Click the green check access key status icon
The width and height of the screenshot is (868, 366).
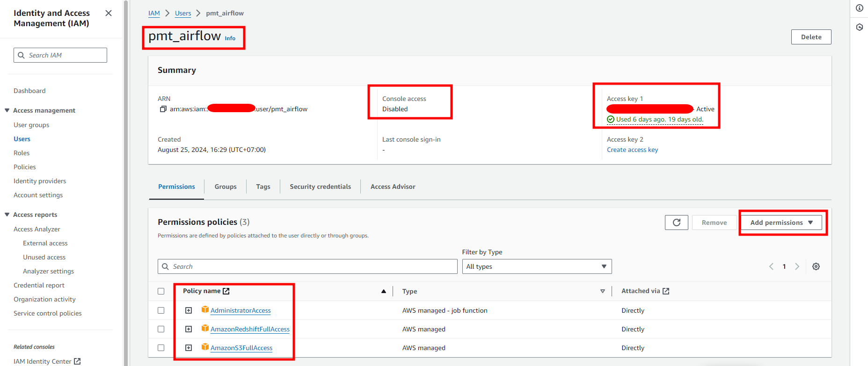pos(611,119)
